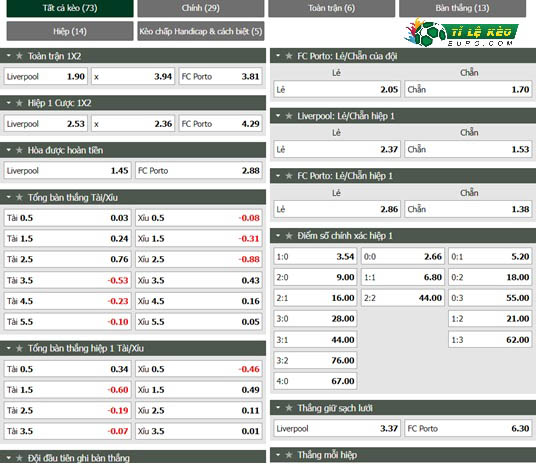Choose first-half score 1:1 at 6.80
Screen dimensions: 536x464
pyautogui.click(x=403, y=277)
